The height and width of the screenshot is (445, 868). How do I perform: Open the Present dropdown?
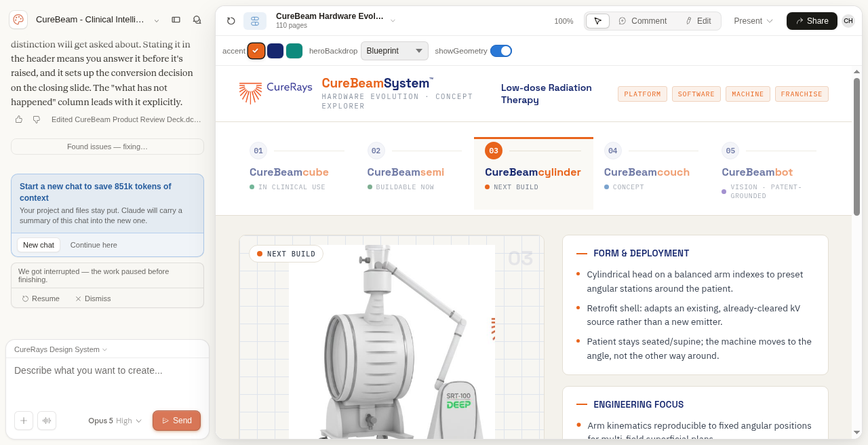753,21
